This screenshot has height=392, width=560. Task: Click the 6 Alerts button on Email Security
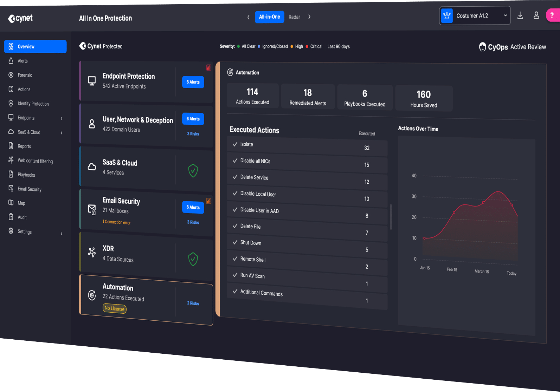point(193,207)
